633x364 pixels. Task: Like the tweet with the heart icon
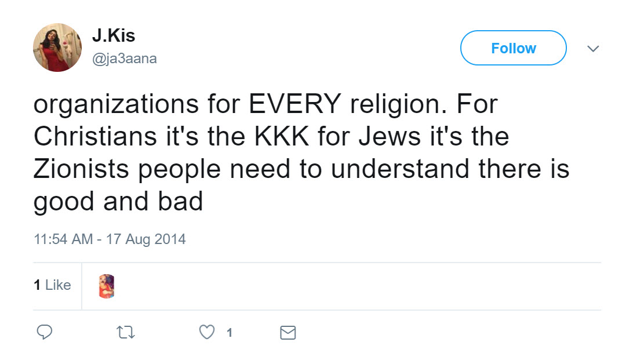tap(206, 332)
